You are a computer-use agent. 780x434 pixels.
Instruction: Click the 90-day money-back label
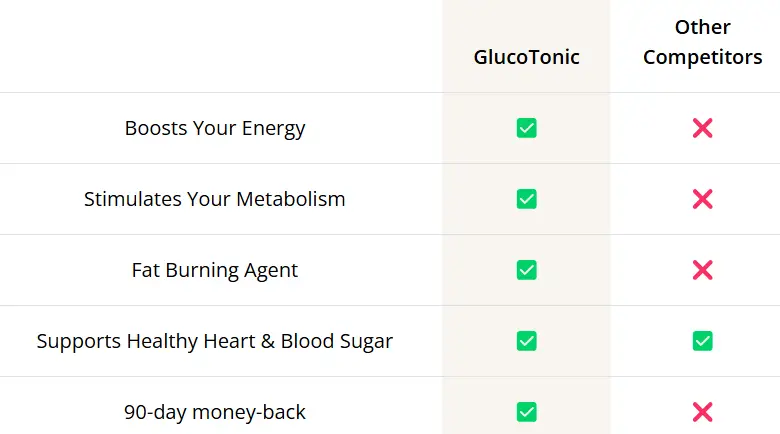tap(214, 413)
